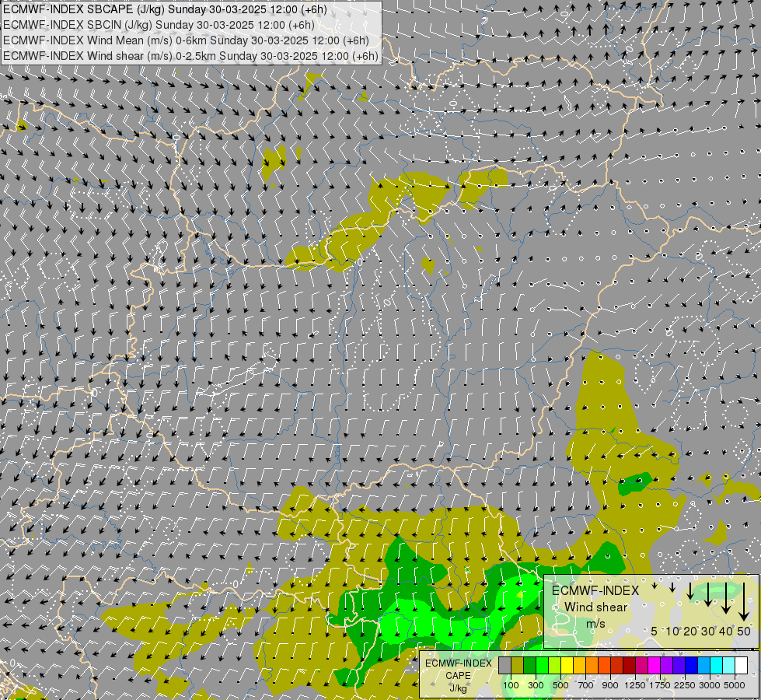Click the CAPE legend value 900
This screenshot has height=700, width=761.
[610, 685]
